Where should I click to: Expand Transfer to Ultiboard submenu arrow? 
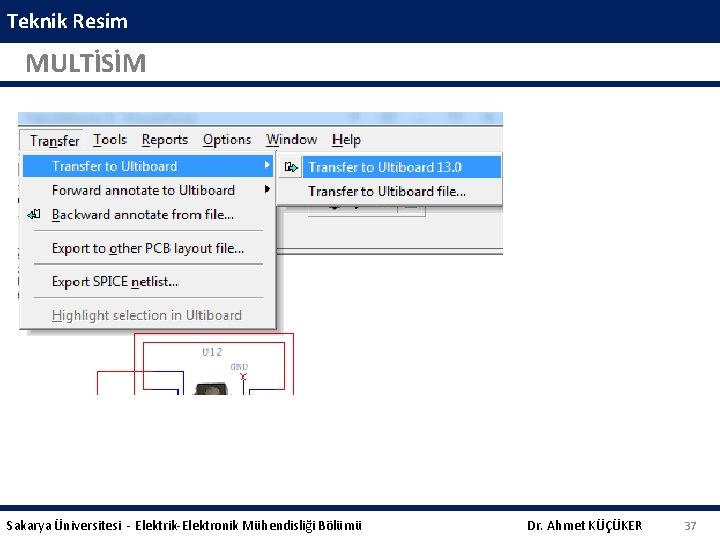pyautogui.click(x=267, y=165)
